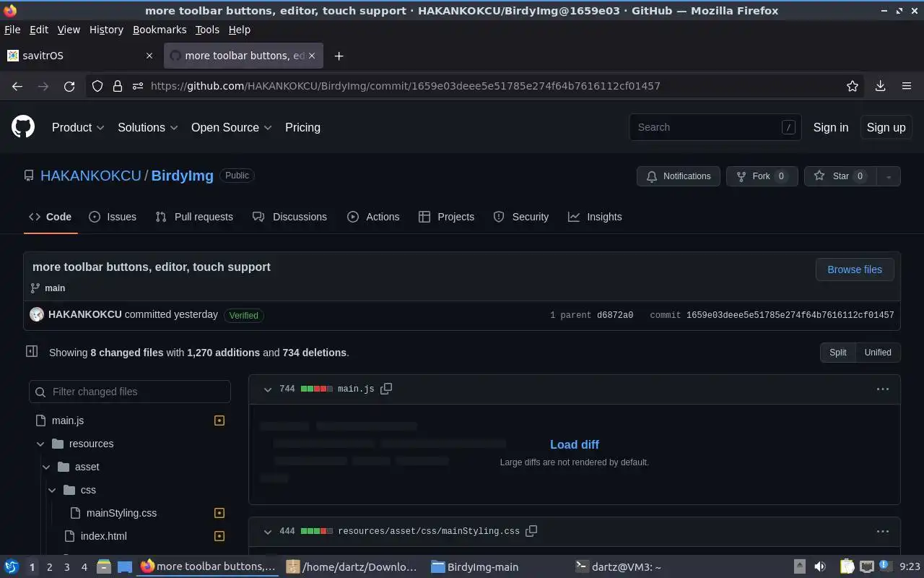Viewport: 924px width, 578px height.
Task: Click the Sign up button
Action: (x=886, y=127)
